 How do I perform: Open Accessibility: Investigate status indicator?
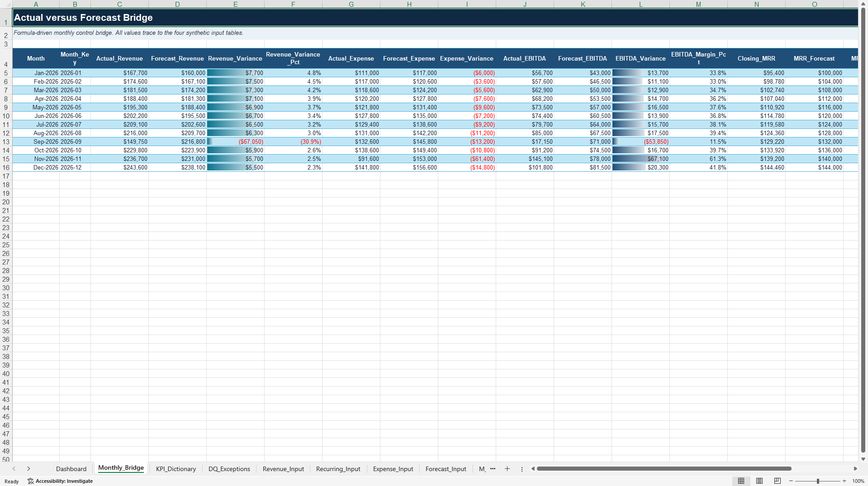pyautogui.click(x=60, y=481)
